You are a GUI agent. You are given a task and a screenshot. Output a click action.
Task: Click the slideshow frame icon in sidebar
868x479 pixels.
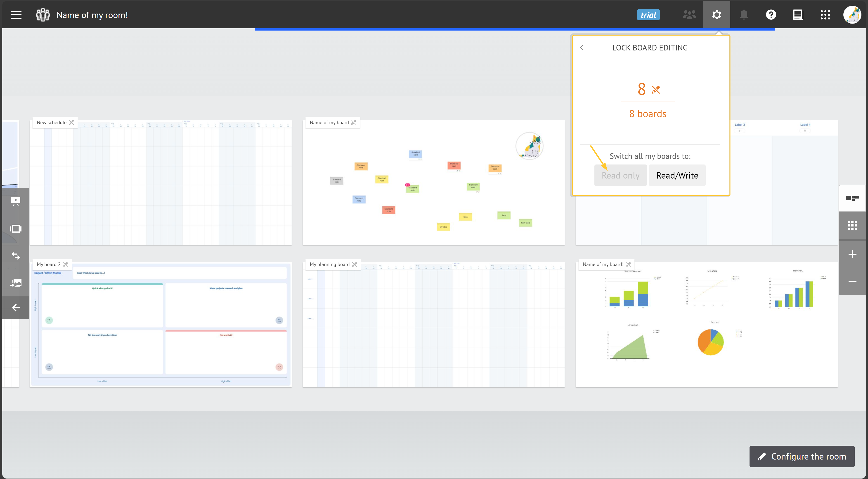[x=16, y=229]
